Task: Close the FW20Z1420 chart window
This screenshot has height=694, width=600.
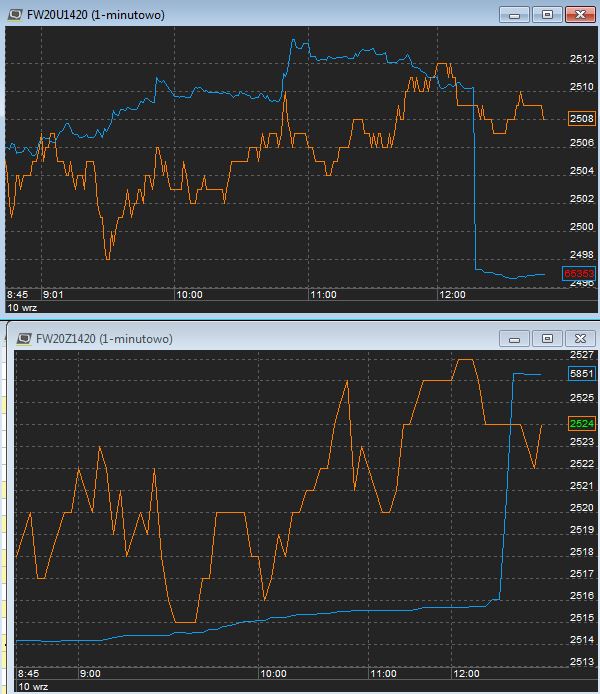Action: 580,339
